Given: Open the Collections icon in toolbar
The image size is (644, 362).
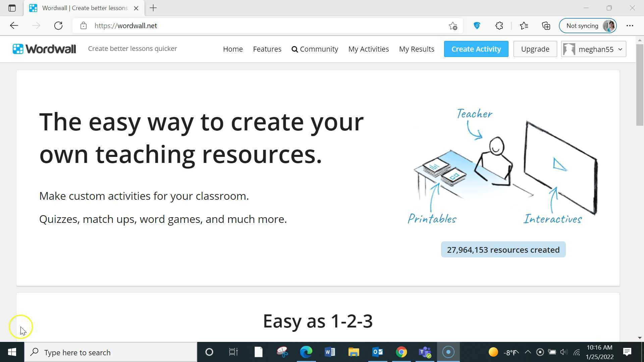Looking at the screenshot, I should pos(546,26).
